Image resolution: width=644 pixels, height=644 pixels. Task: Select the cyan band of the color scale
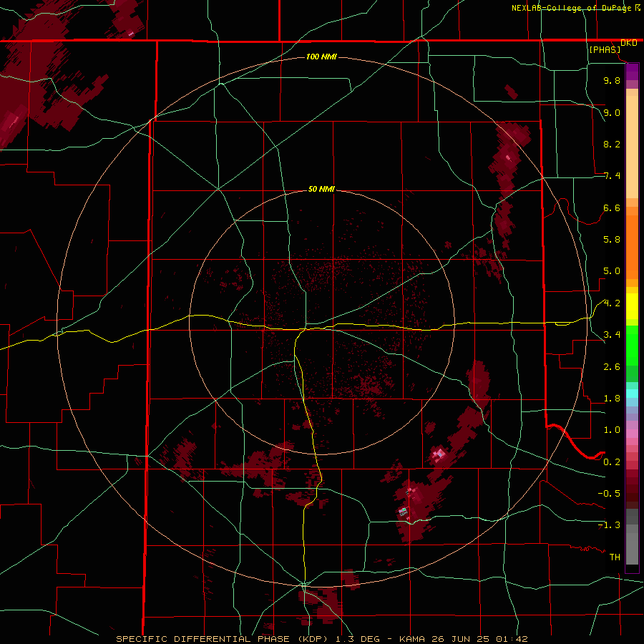point(632,394)
